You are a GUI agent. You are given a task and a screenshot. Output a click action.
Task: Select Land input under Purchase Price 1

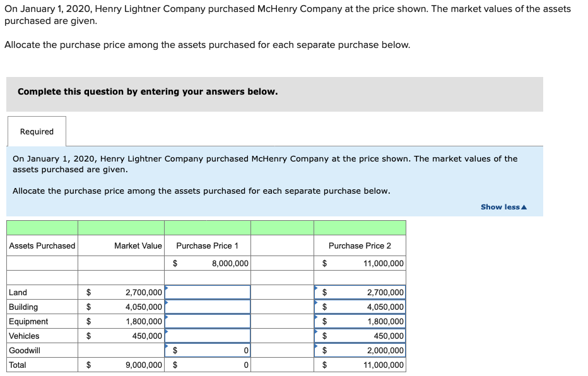[208, 292]
